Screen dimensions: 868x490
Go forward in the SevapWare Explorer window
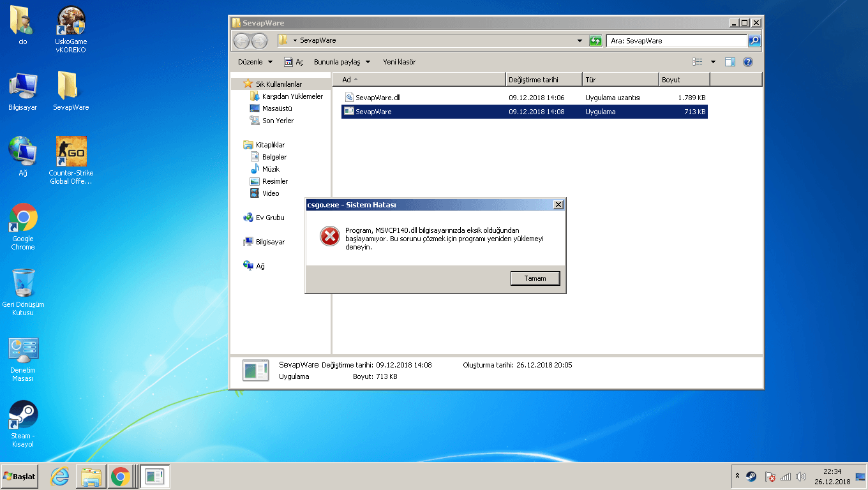260,41
